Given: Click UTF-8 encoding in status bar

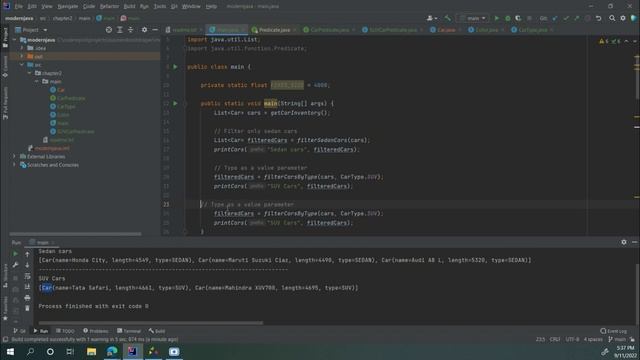Looking at the screenshot, I should pyautogui.click(x=572, y=339).
